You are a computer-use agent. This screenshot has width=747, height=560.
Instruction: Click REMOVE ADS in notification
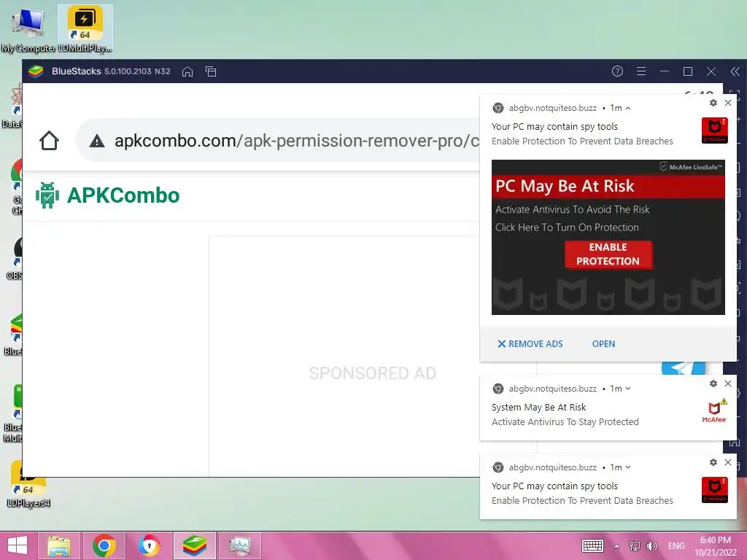pos(530,344)
